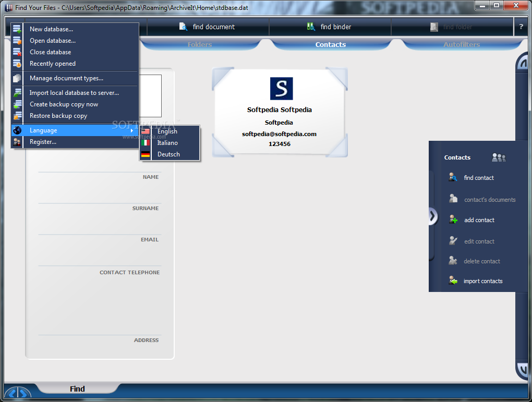Click find contact in Contacts panel
Screen dimensions: 532x402
point(479,178)
